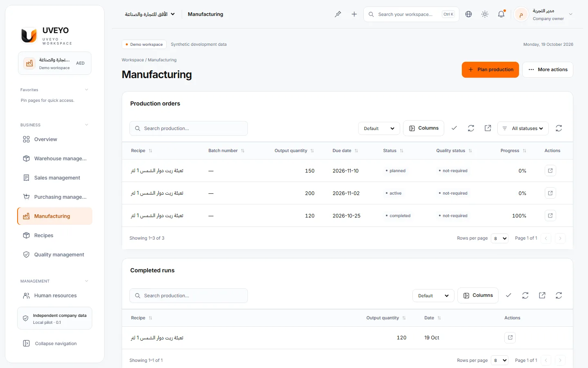
Task: Click the Plan production button
Action: pos(490,70)
